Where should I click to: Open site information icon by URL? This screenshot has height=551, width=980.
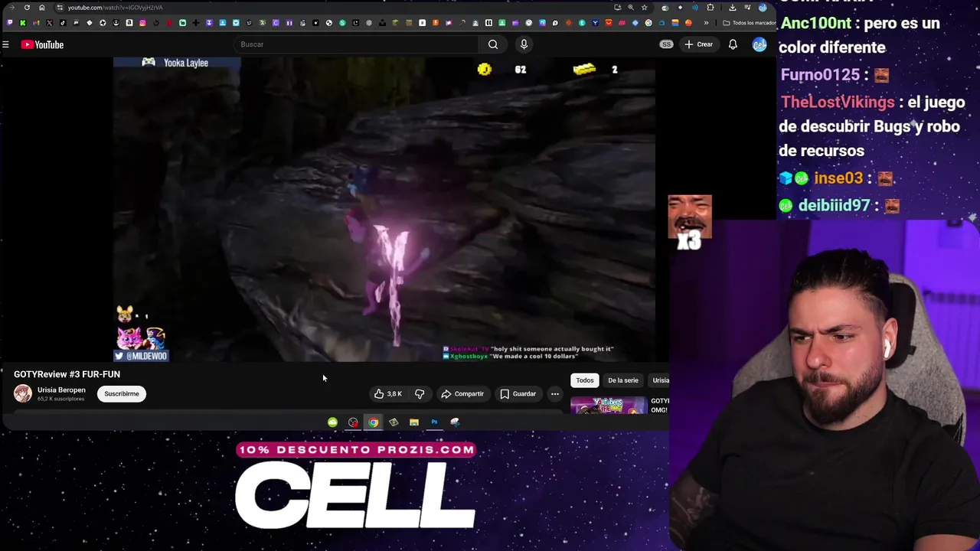(59, 8)
